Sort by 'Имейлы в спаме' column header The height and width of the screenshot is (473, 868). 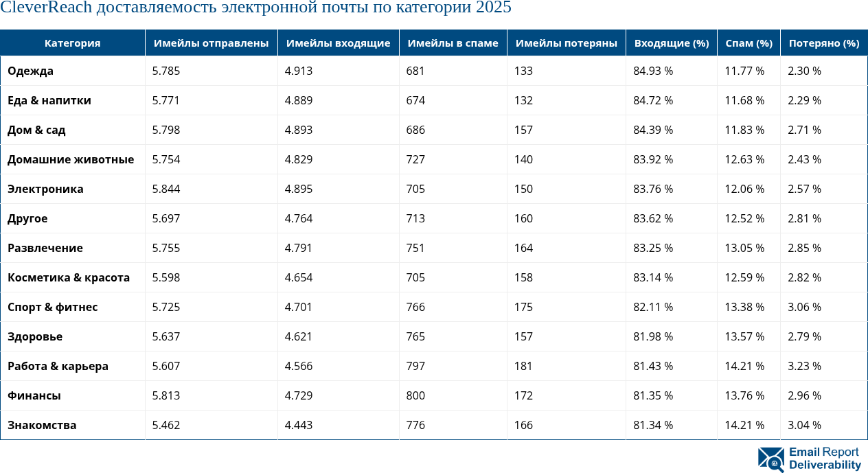(453, 43)
